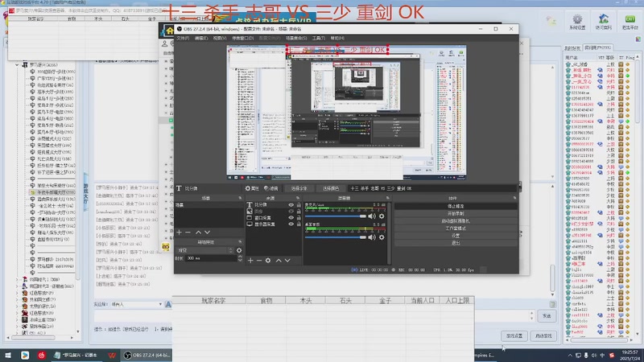Open OBS 编辑(E) menu
The height and width of the screenshot is (362, 644).
pos(200,38)
